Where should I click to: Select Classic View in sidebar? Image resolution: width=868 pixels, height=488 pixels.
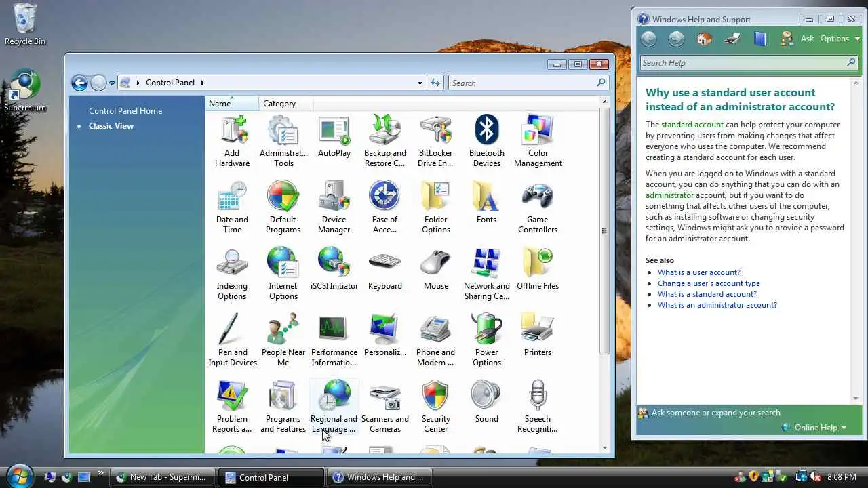(x=111, y=126)
